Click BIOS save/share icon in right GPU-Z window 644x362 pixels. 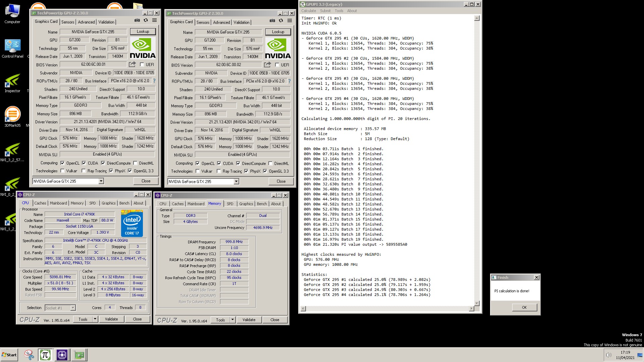coord(268,65)
